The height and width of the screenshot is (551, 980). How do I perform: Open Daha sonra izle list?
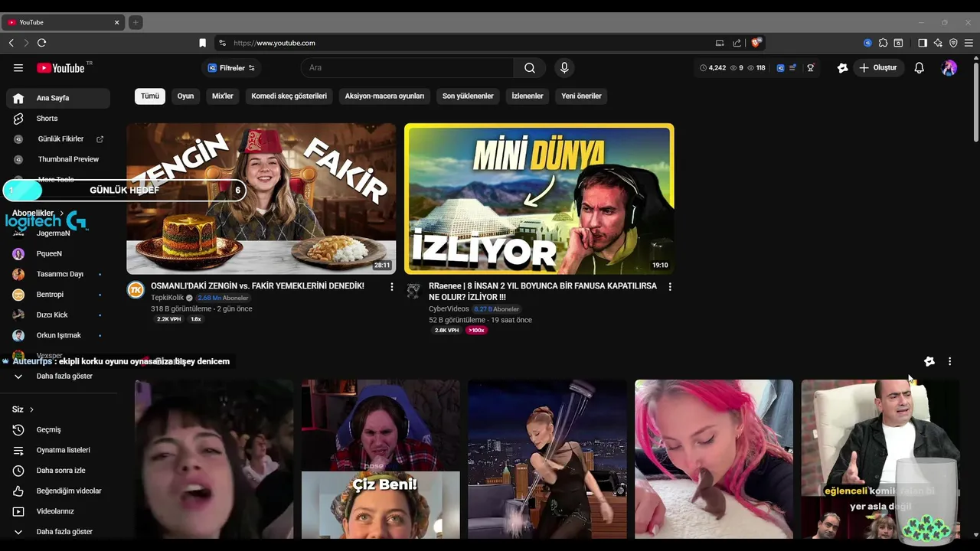click(58, 471)
